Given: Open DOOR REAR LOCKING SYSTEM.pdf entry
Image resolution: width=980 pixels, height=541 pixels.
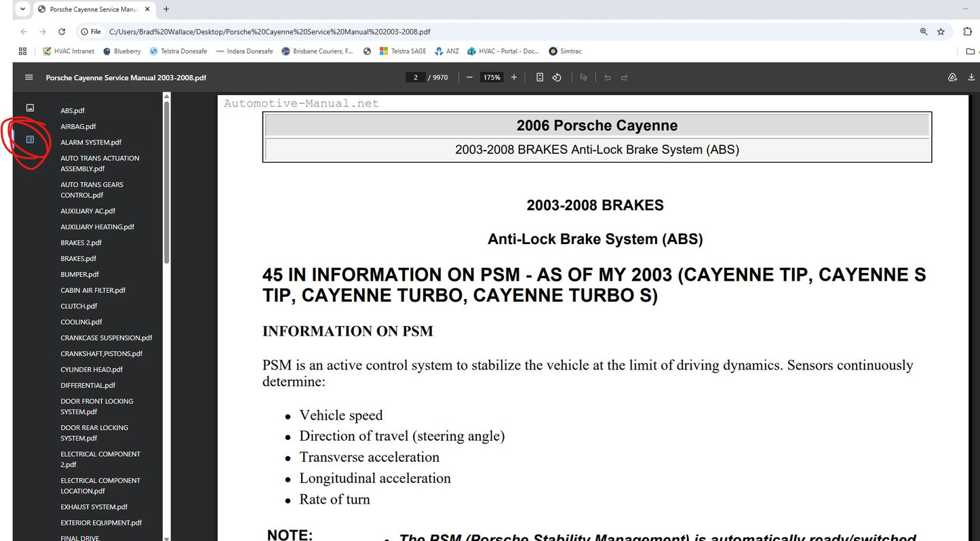Looking at the screenshot, I should coord(94,433).
